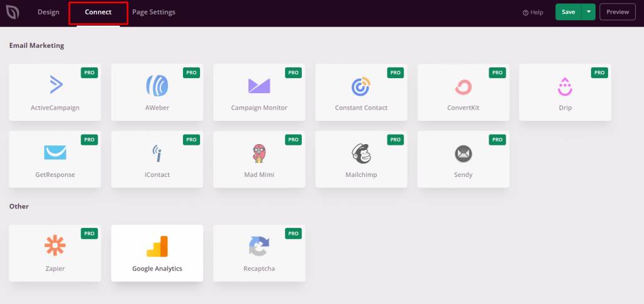Click the Sendy label text
This screenshot has height=304, width=644.
464,175
